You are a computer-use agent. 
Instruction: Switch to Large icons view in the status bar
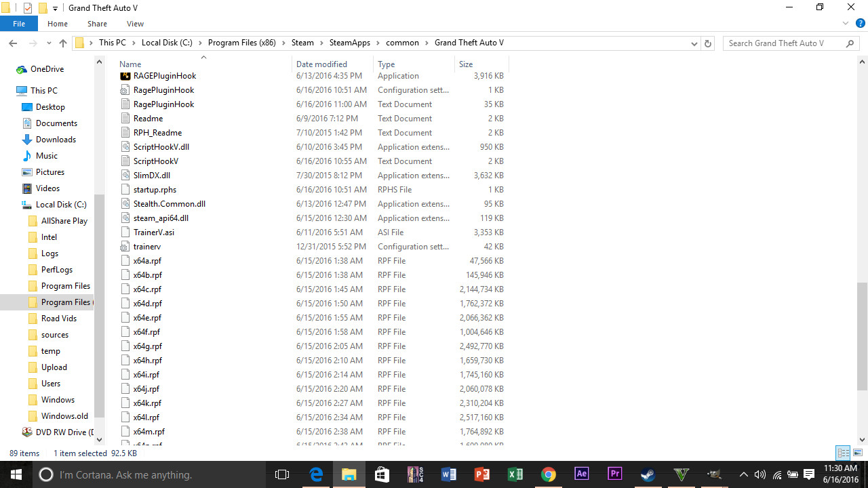[x=858, y=453]
